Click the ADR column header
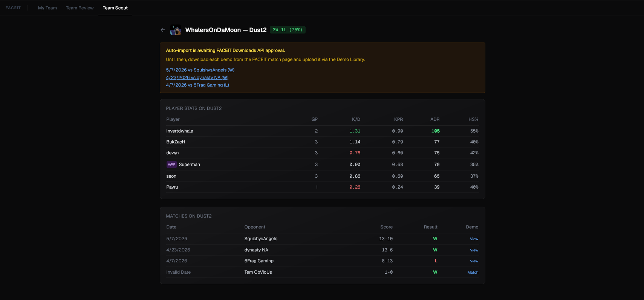 tap(435, 119)
